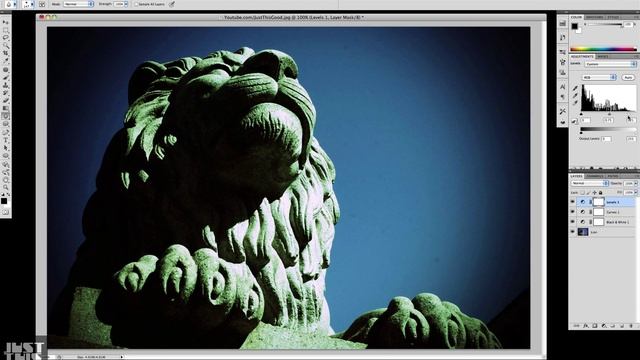Switch to the Paths tab

613,176
